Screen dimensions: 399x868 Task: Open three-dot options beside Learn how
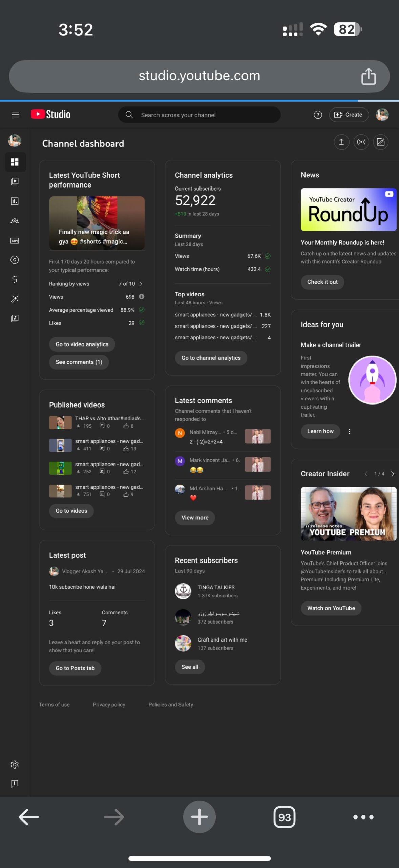[x=350, y=431]
